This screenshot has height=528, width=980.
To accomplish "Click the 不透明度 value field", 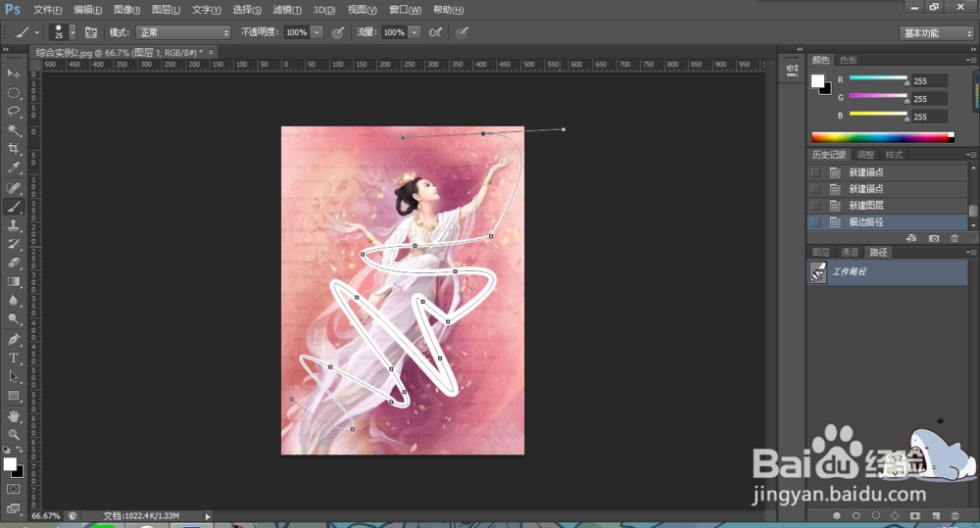I will [297, 32].
